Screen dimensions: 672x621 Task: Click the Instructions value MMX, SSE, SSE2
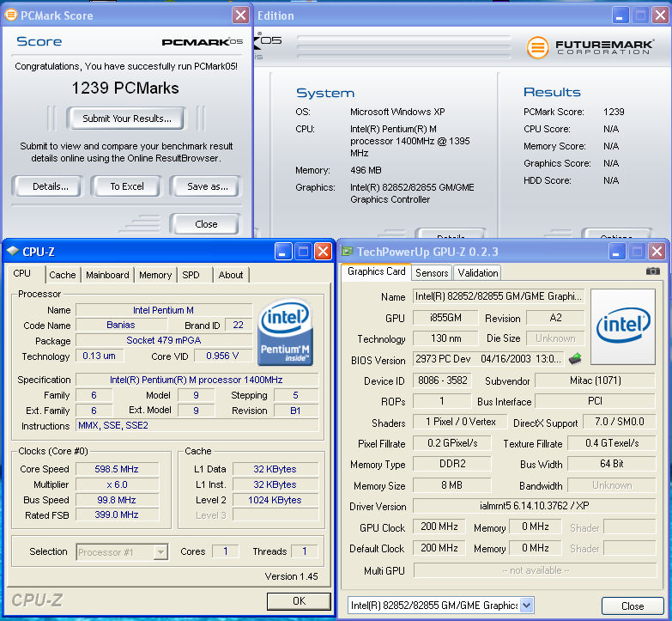pos(197,425)
